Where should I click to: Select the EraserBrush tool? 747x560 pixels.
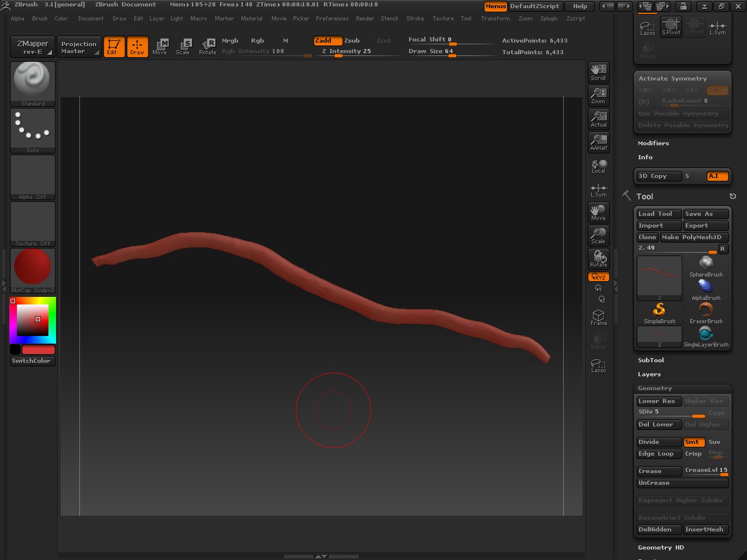706,313
